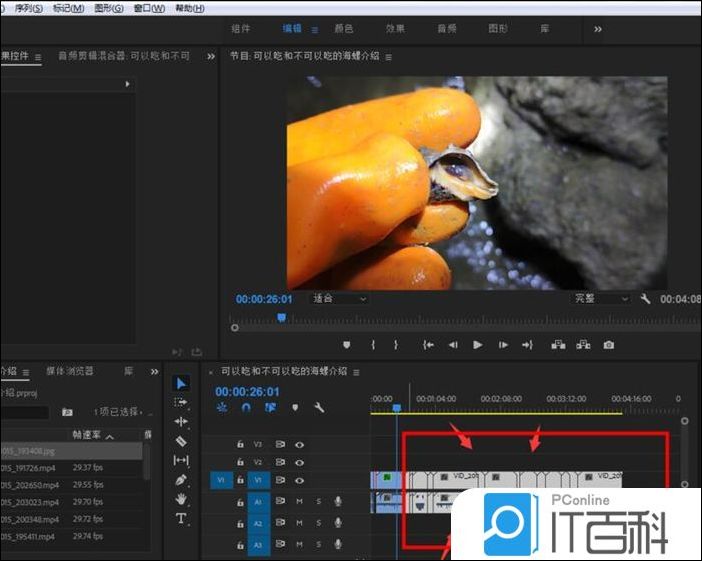The image size is (702, 561).
Task: Open the 完整 playback resolution dropdown
Action: tap(600, 299)
